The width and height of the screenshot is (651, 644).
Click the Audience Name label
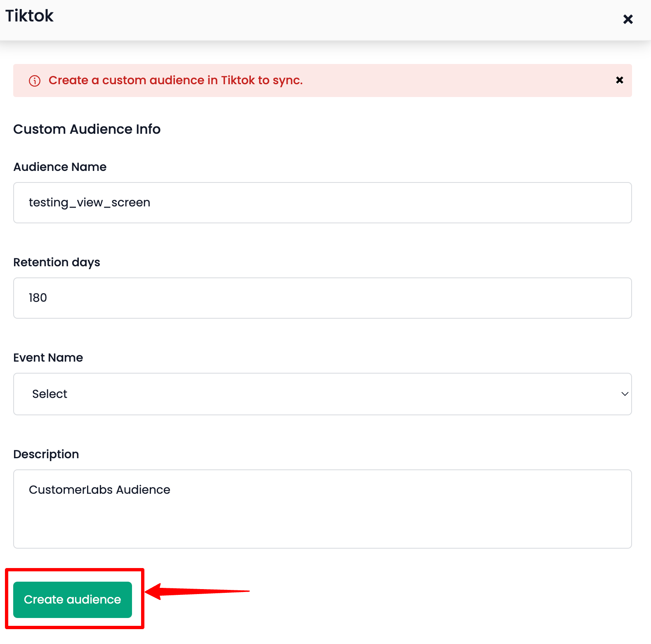pos(59,167)
